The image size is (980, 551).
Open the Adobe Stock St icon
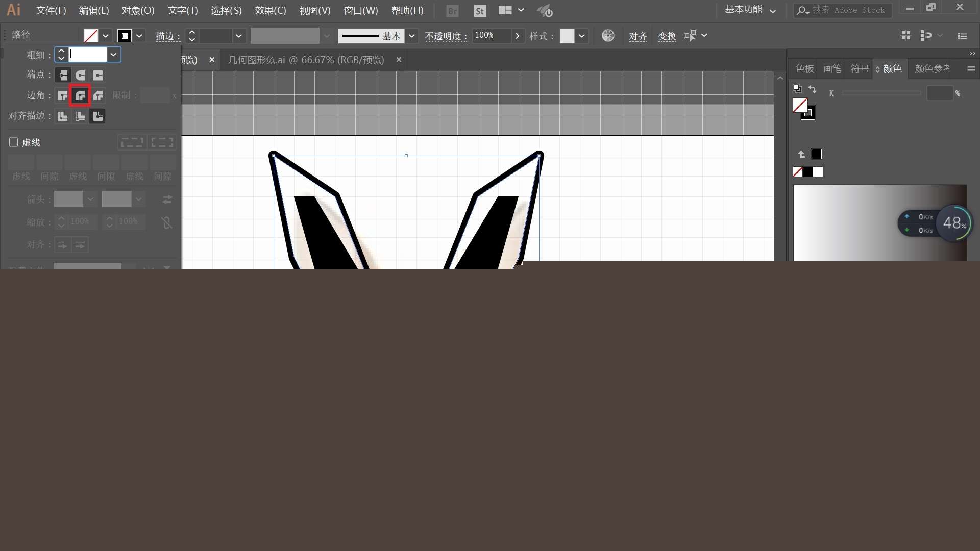(x=479, y=11)
